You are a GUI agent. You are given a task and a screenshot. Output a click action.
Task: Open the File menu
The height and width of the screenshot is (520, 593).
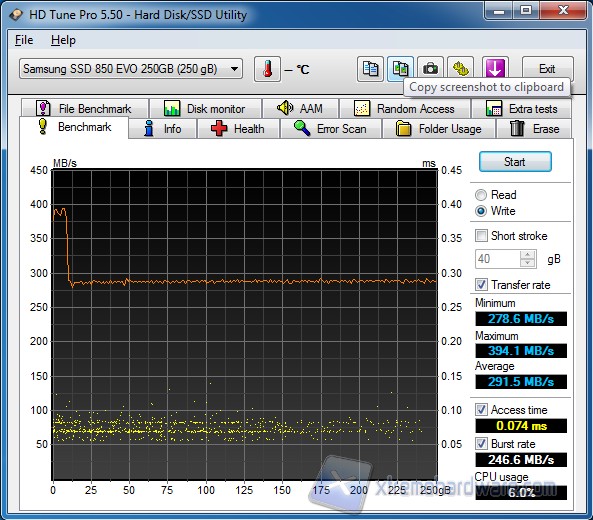click(24, 40)
